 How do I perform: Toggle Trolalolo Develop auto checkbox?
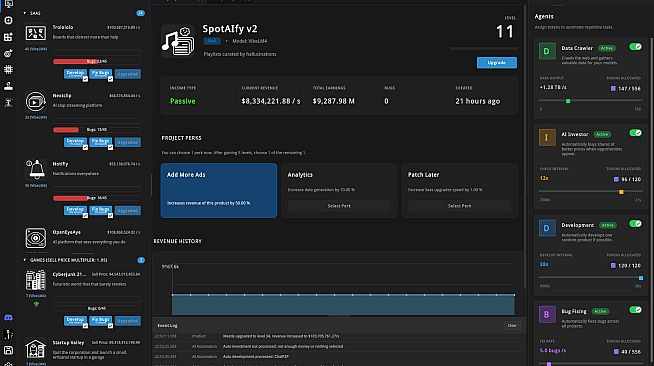click(x=85, y=79)
